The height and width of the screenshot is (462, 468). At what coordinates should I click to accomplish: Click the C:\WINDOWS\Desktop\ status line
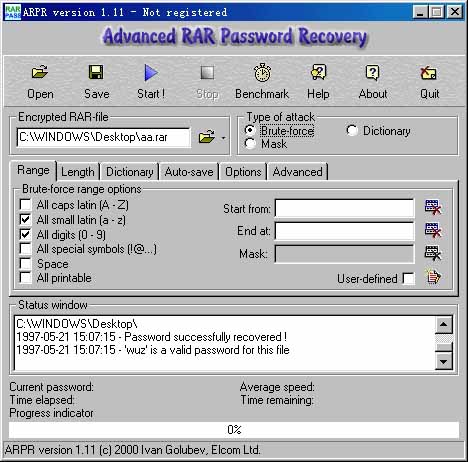tap(77, 324)
